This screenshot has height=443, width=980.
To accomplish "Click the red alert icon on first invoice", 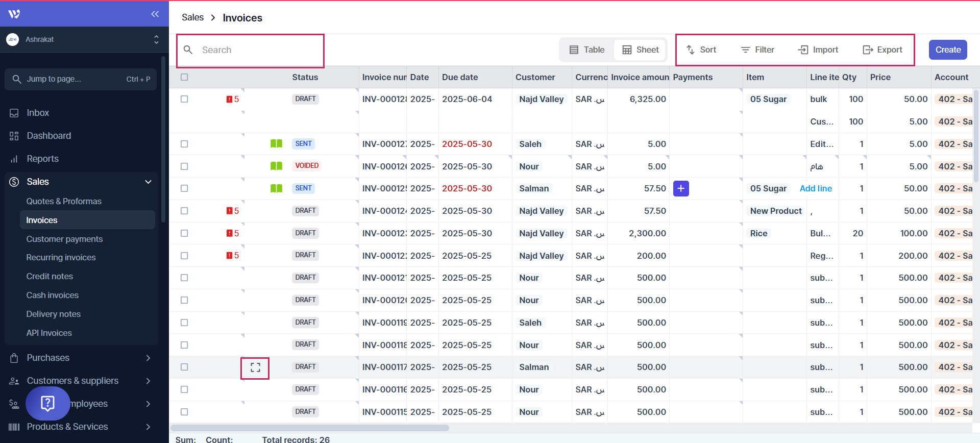I will click(230, 99).
